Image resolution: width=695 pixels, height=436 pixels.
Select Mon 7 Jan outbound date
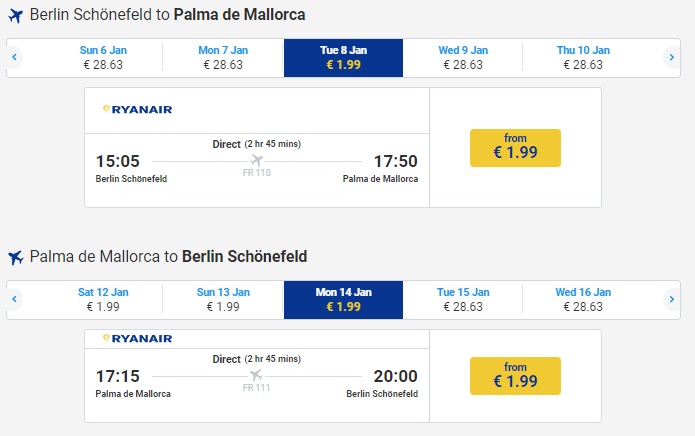pyautogui.click(x=223, y=58)
